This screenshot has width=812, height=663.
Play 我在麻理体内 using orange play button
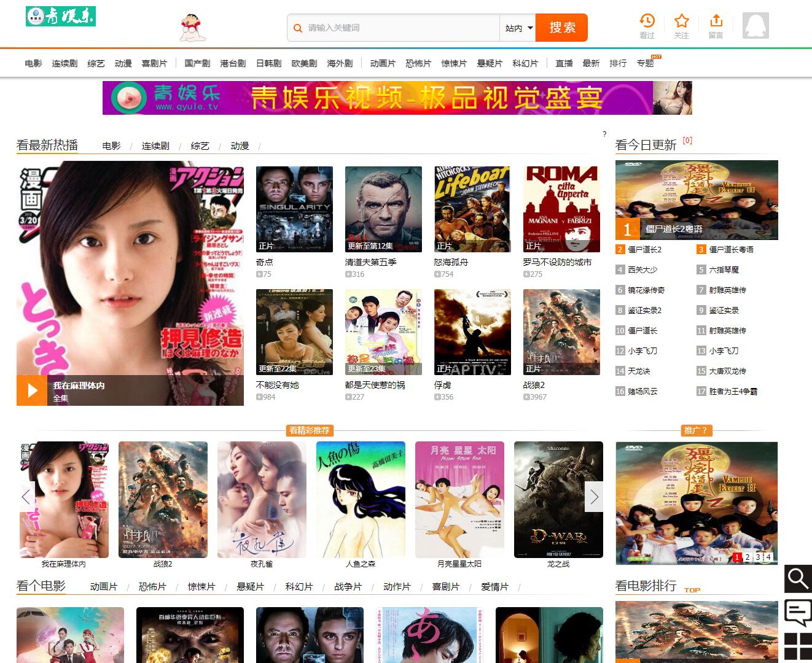point(32,390)
